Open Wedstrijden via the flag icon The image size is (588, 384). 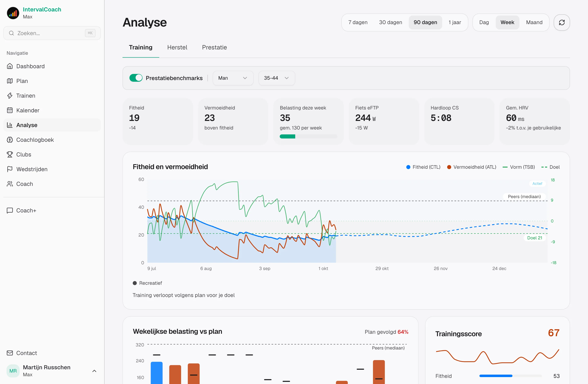[10, 169]
